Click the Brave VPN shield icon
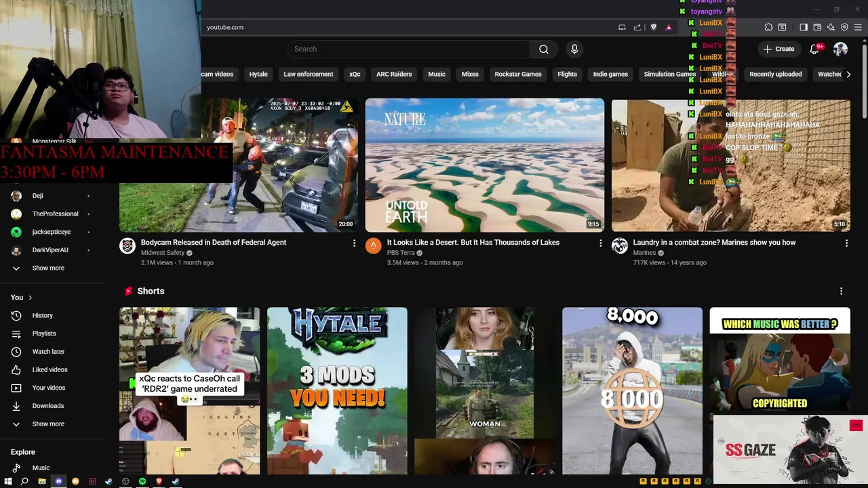 pyautogui.click(x=844, y=27)
